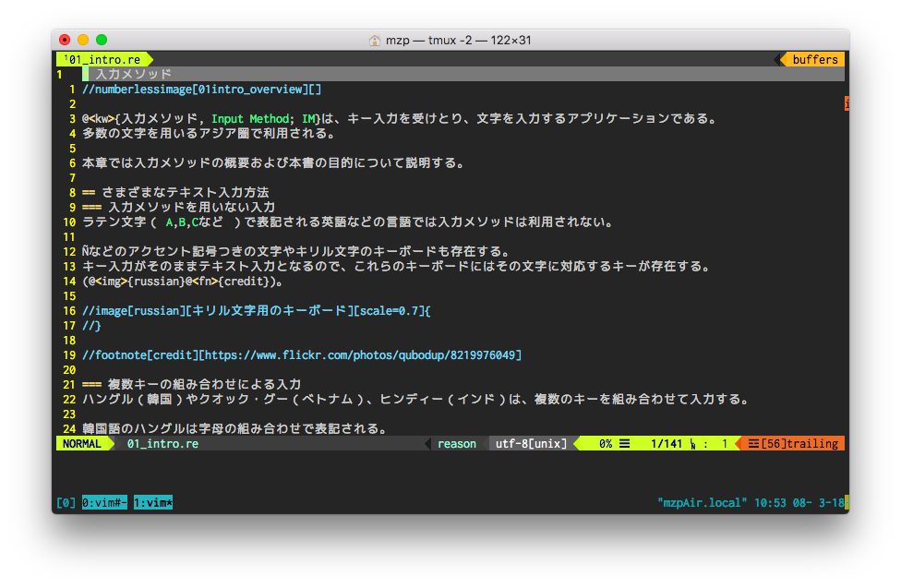Viewport: 901px width, 588px height.
Task: Click the green zoom window button
Action: point(102,40)
